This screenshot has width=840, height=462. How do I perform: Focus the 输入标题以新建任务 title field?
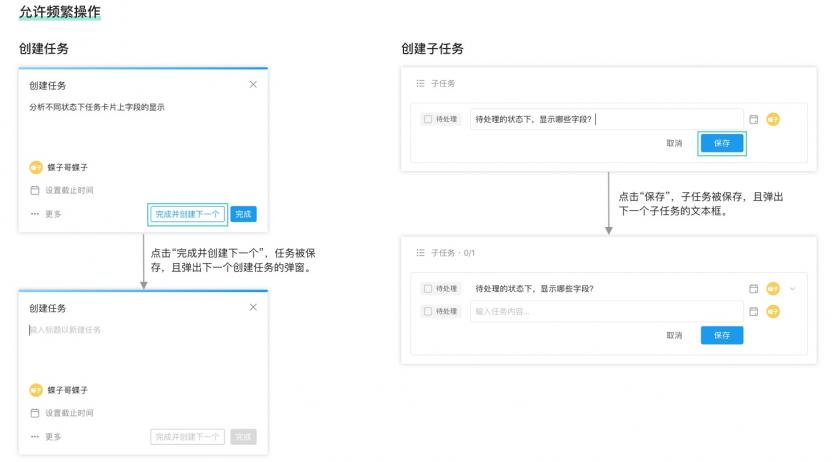65,330
